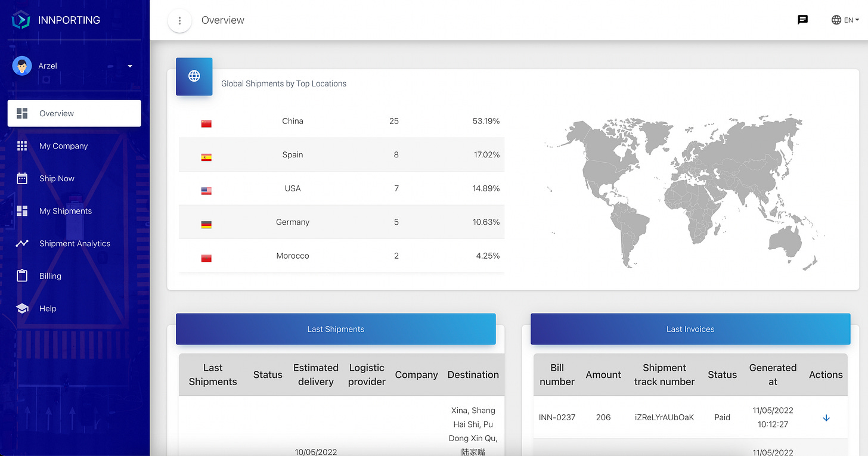The height and width of the screenshot is (456, 868).
Task: Select the USA row label
Action: click(293, 188)
